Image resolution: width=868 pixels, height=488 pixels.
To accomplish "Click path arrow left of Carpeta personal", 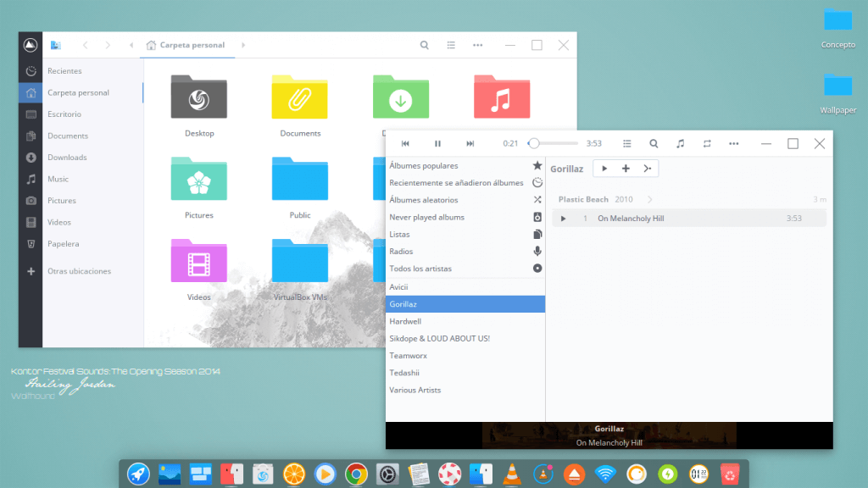I will (131, 46).
